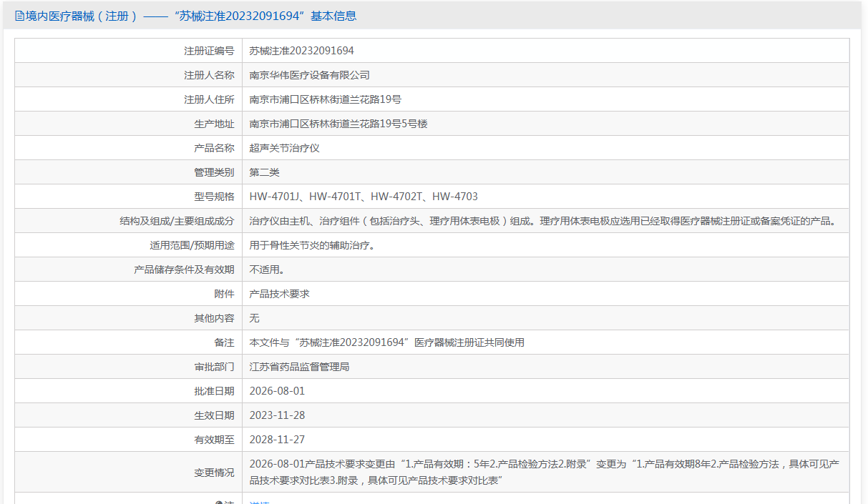Image resolution: width=868 pixels, height=504 pixels.
Task: Select registrant name 南京华伟医疗设备有限公司
Action: [x=309, y=75]
